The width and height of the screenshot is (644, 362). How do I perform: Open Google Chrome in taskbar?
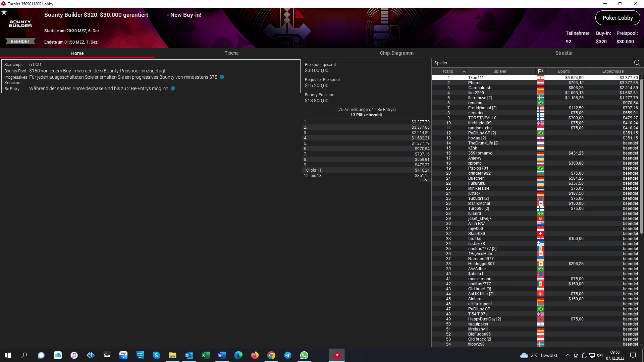tap(271, 355)
